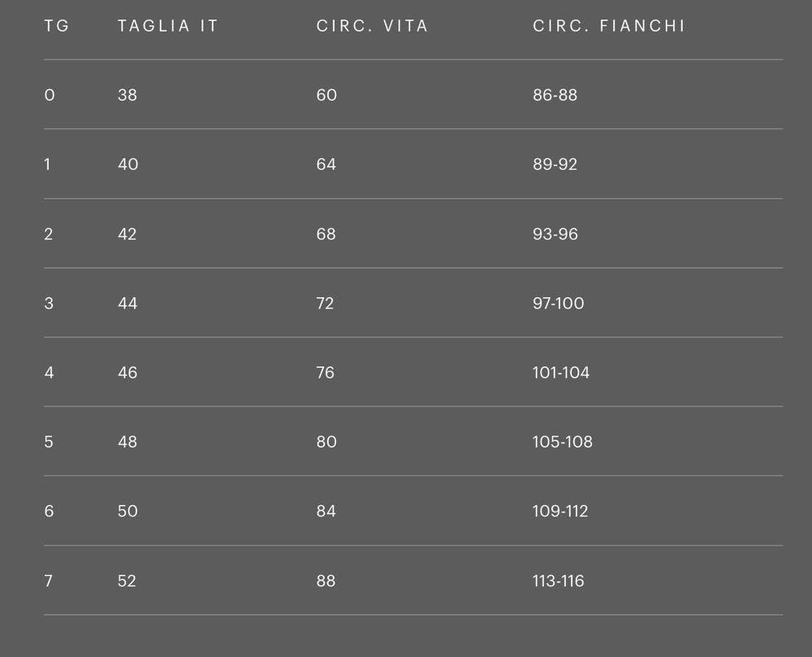
Task: Select waist circumference value 60
Action: coord(326,95)
